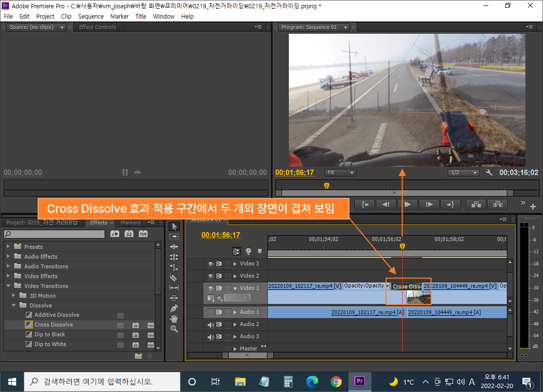Open the Button Editor plus icon

point(533,206)
